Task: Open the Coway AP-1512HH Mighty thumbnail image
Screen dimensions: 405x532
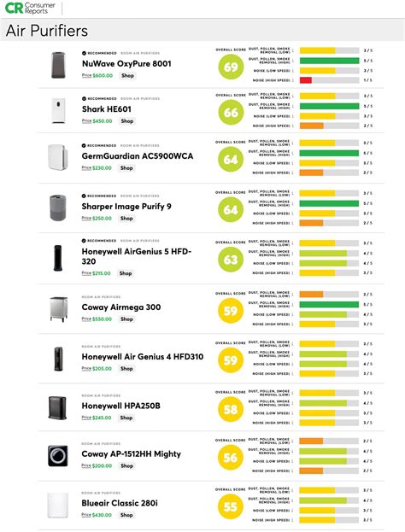Action: point(58,456)
